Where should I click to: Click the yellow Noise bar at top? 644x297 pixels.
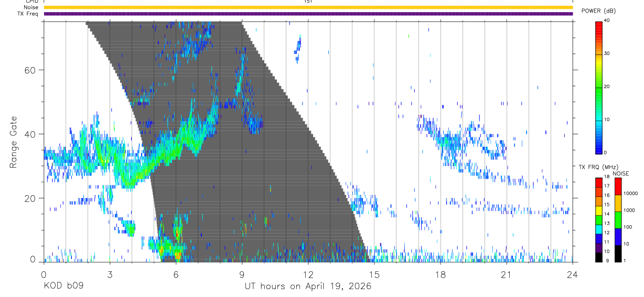click(308, 7)
